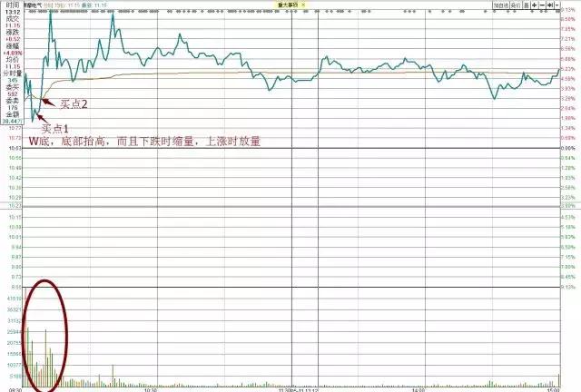Click the 委买 592 value in info panel

click(13, 94)
